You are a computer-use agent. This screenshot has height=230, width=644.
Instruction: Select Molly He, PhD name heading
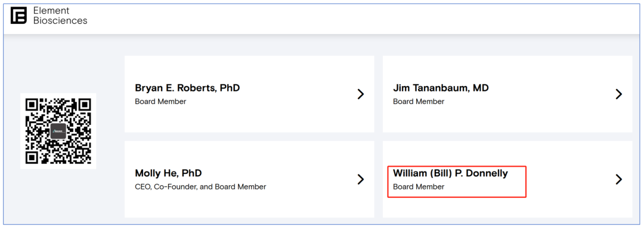168,173
